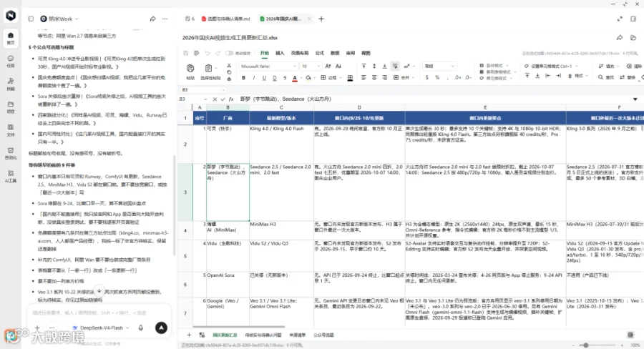Adjust the zoom slider in status bar
The width and height of the screenshot is (644, 349).
(x=586, y=345)
